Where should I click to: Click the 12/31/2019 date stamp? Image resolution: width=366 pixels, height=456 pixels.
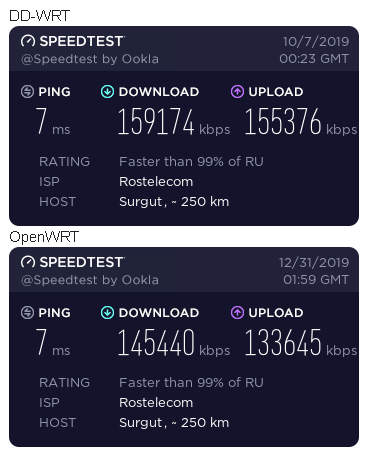314,263
